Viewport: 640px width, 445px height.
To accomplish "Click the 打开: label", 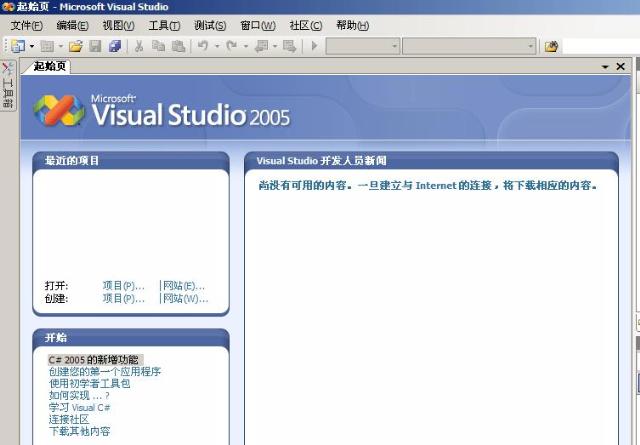I will click(56, 286).
